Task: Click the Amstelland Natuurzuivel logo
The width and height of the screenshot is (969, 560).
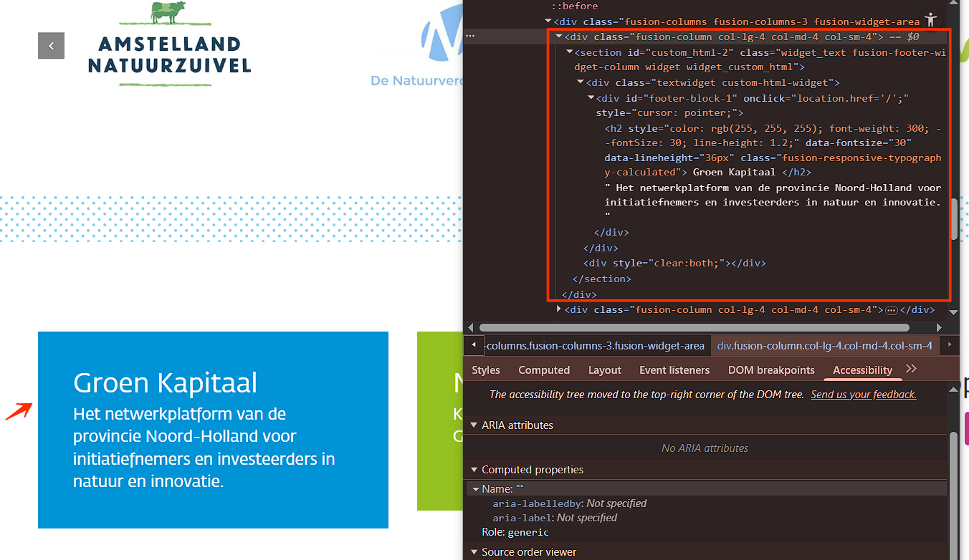Action: (x=169, y=44)
